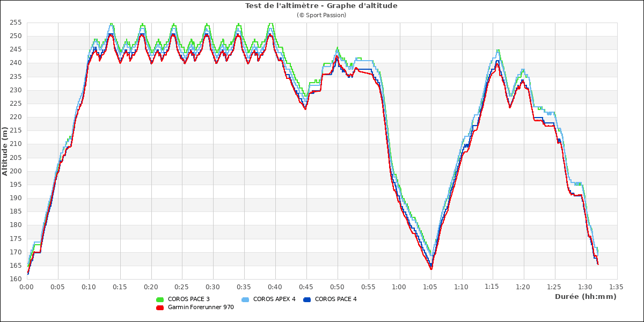Image resolution: width=644 pixels, height=322 pixels.
Task: Toggle the COROS PACE 3 legend label
Action: [x=188, y=299]
